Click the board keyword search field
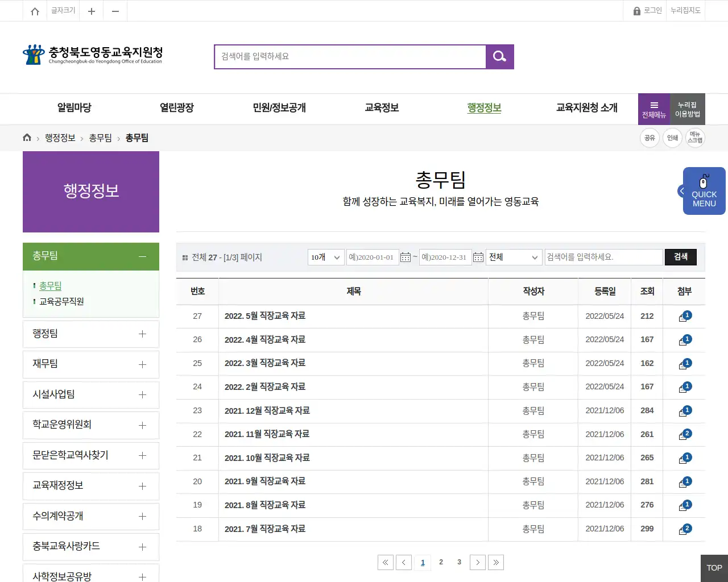 click(604, 257)
